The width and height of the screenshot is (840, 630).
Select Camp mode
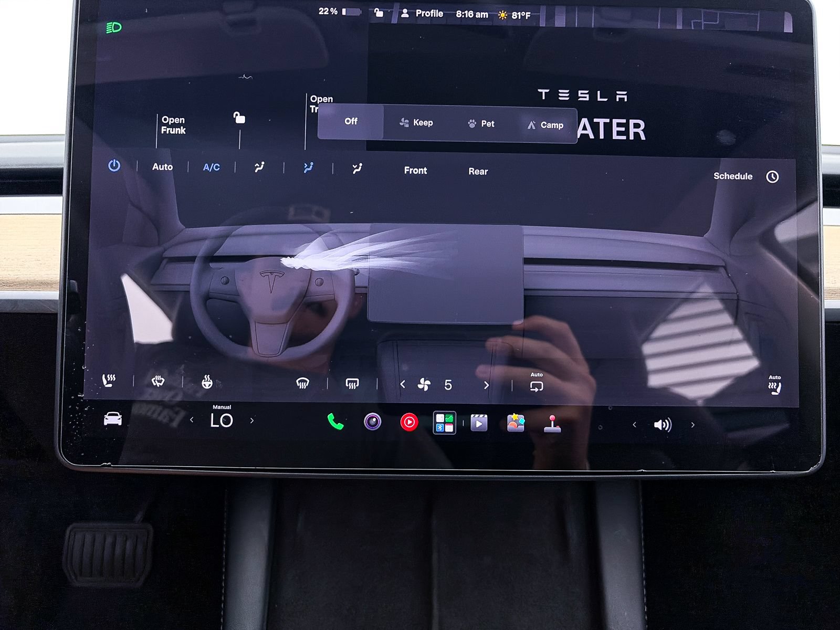coord(545,125)
